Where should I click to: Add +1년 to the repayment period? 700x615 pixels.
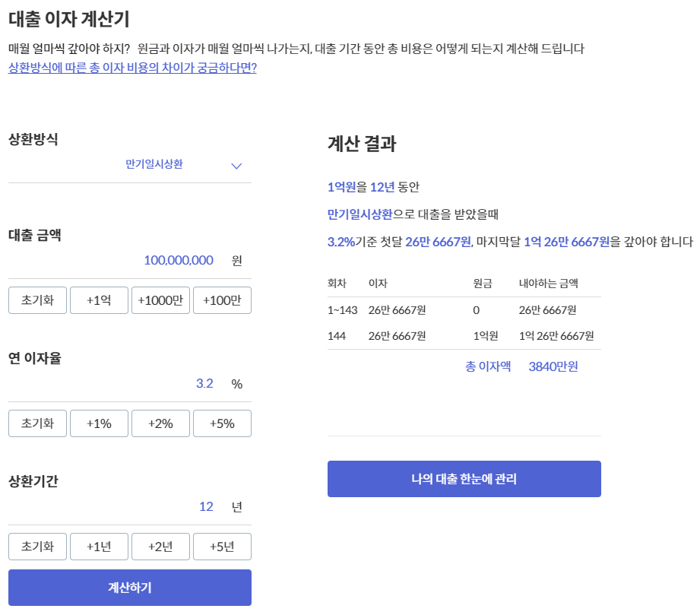pos(99,547)
